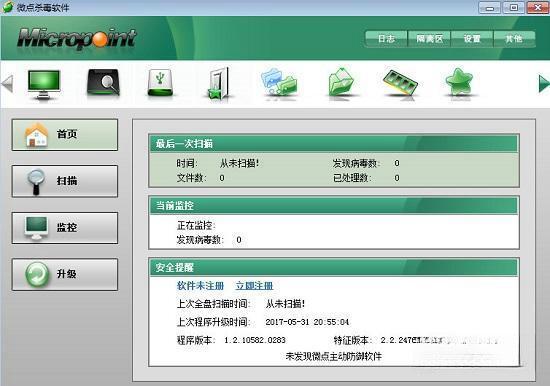
Task: Click the 立即注册 register now link
Action: [x=254, y=286]
